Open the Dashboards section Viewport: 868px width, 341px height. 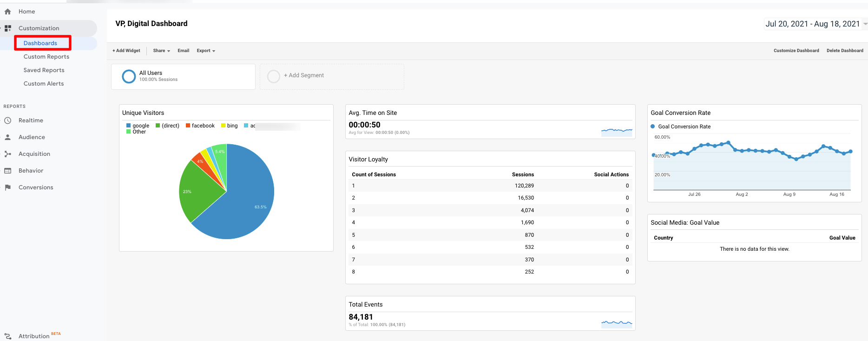tap(40, 43)
